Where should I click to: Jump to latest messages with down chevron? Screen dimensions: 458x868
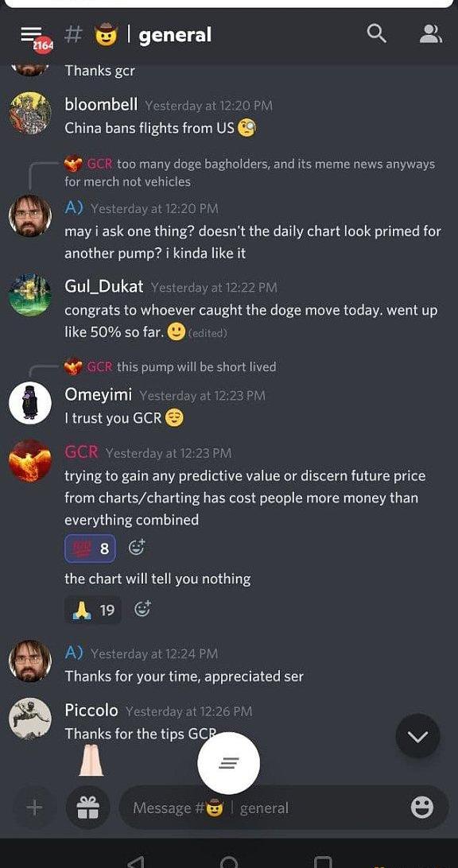tap(418, 736)
